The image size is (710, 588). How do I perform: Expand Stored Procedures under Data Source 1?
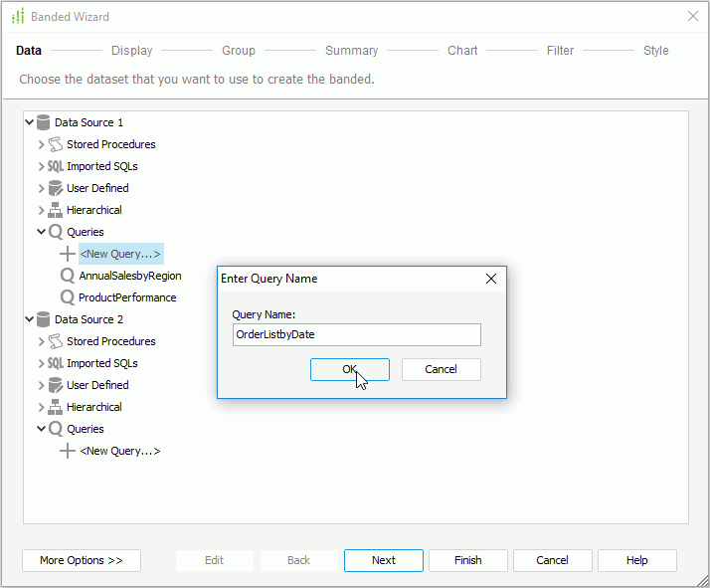42,144
